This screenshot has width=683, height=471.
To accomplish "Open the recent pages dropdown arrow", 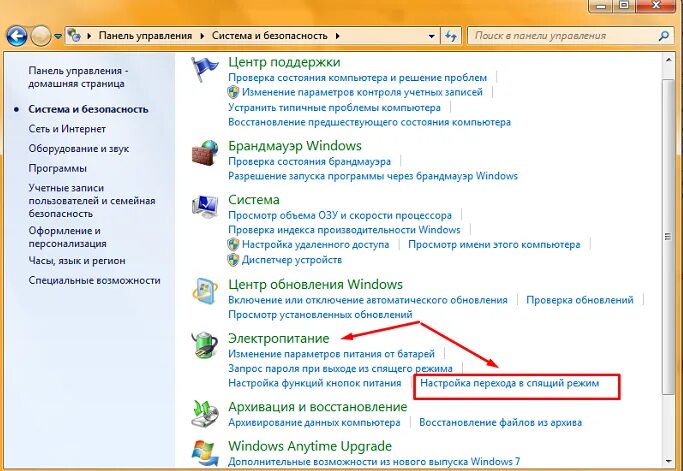I will 58,36.
